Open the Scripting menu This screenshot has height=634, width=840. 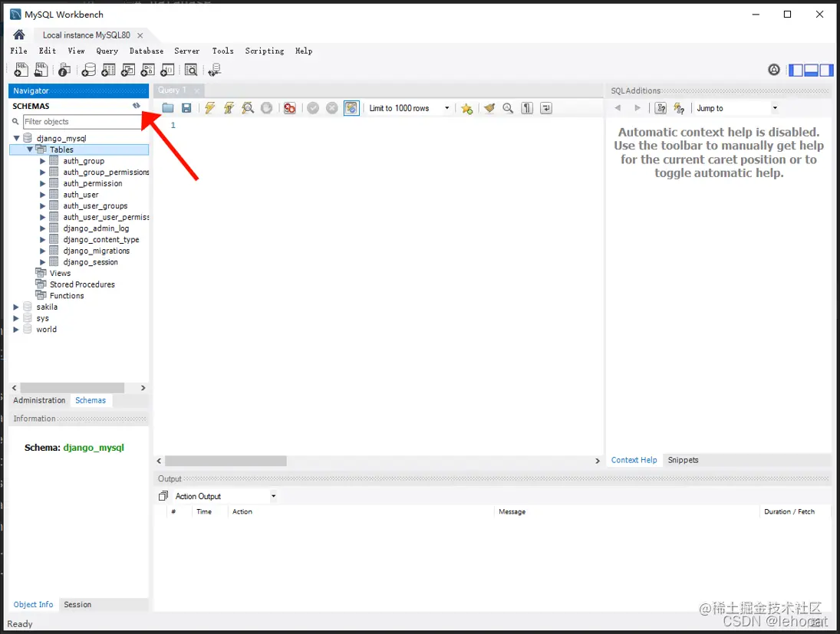(265, 51)
